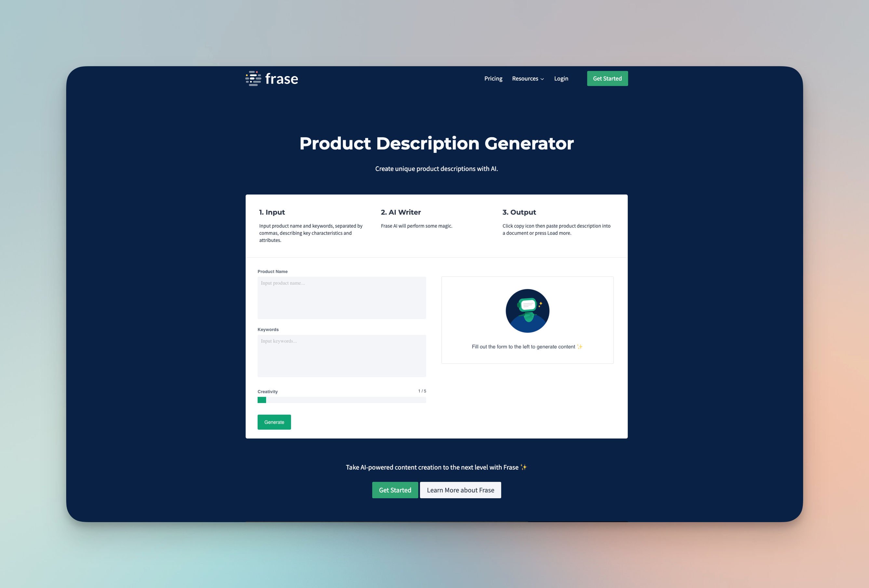
Task: Click the sparkle icon next to output text
Action: [580, 346]
